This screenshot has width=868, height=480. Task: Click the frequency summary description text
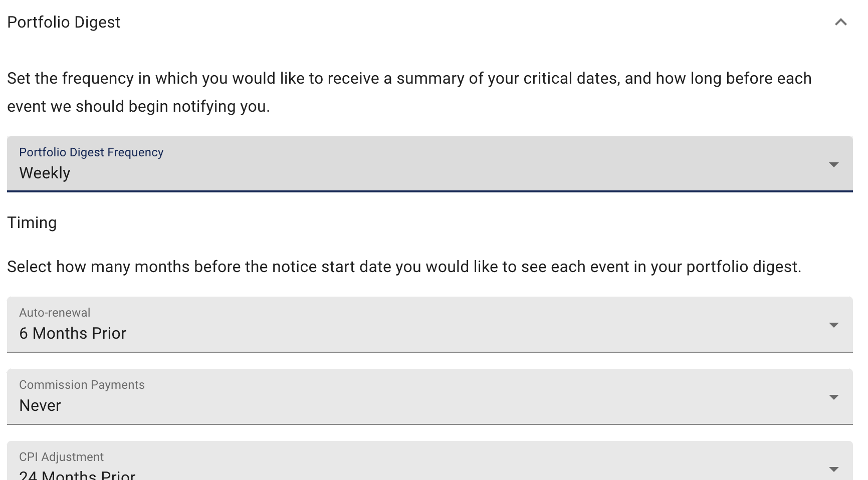[409, 92]
